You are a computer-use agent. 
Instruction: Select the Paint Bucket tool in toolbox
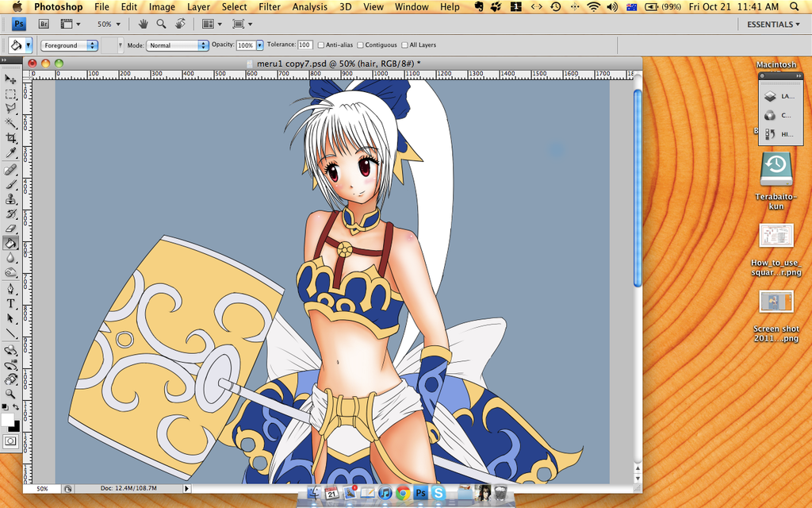coord(10,243)
